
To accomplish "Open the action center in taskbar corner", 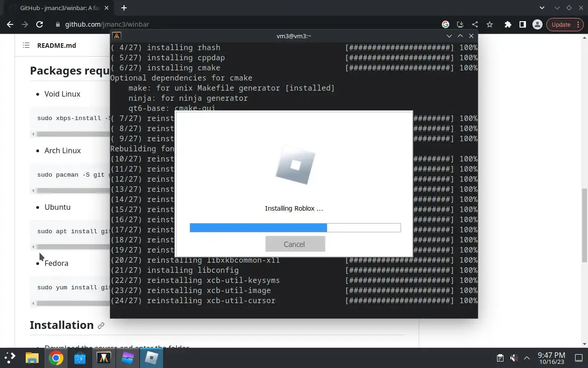I will 579,358.
